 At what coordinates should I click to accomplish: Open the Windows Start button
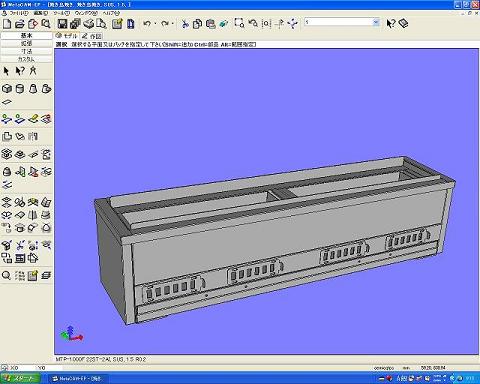pos(20,378)
